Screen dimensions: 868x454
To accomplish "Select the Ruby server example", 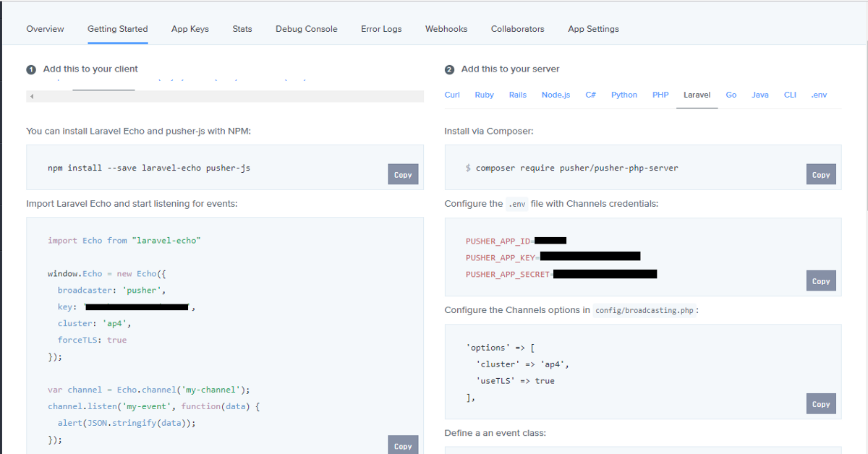I will (484, 95).
